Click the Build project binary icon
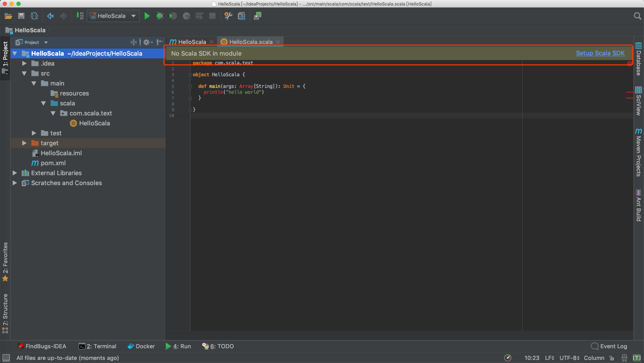 tap(80, 16)
